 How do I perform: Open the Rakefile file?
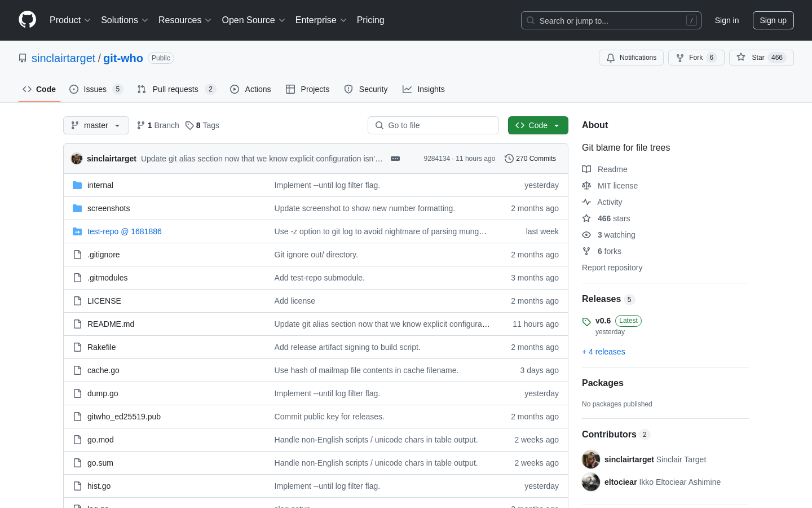[x=101, y=347]
